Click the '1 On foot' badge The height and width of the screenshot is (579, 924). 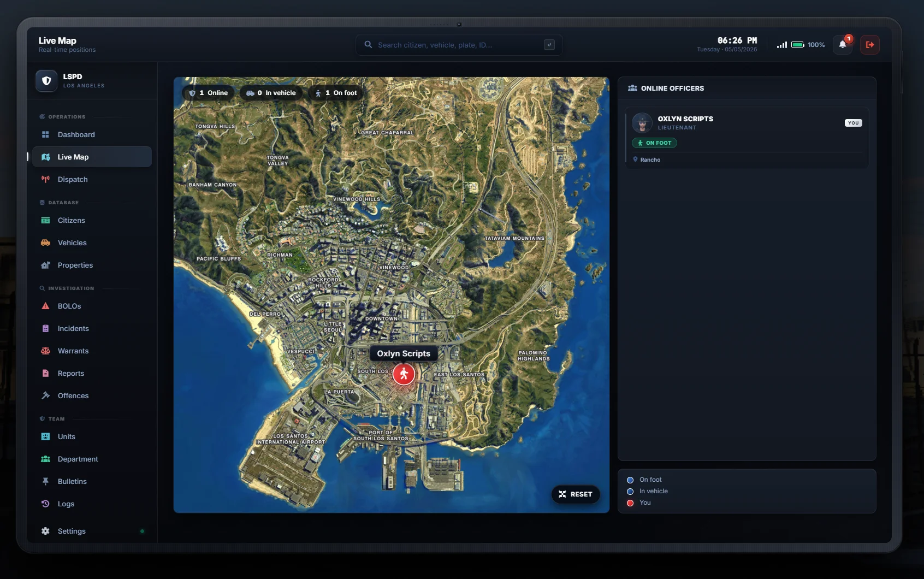(336, 93)
